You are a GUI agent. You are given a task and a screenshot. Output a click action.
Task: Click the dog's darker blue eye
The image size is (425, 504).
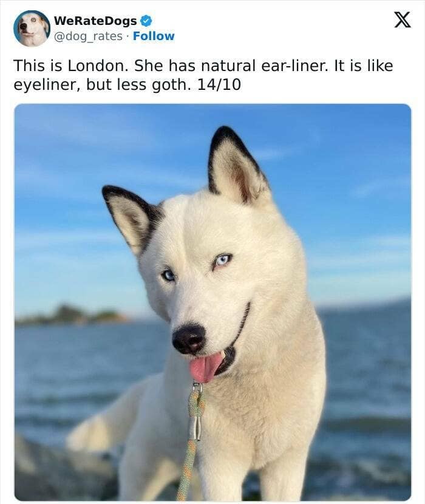click(168, 276)
